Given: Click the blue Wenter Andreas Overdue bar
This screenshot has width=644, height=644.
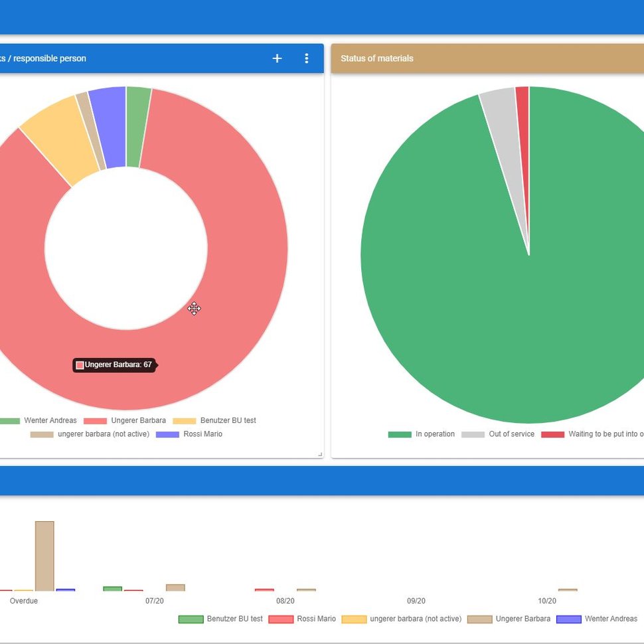Looking at the screenshot, I should click(x=65, y=590).
